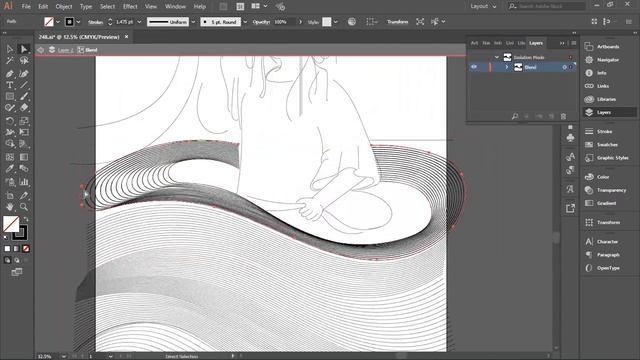Reset to default fill and stroke
Viewport: 640px width, 360px height.
click(6, 237)
